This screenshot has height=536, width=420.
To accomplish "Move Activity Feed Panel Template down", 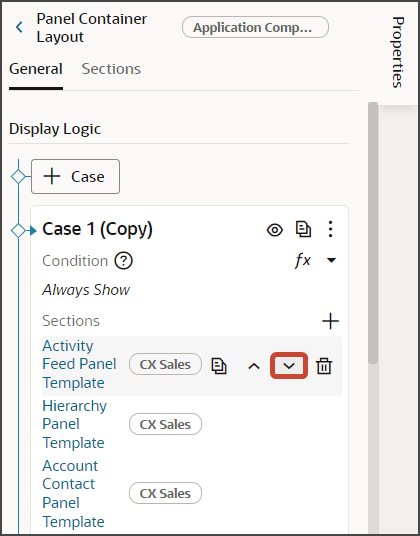I will tap(289, 366).
